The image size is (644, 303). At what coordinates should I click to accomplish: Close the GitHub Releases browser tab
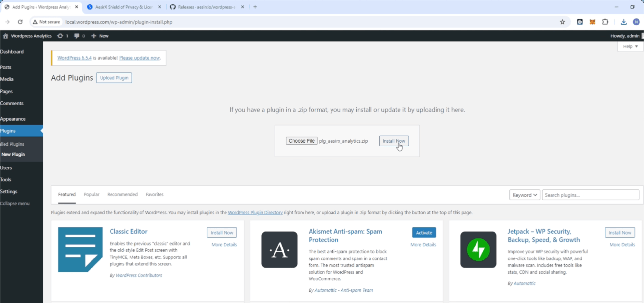[x=243, y=7]
